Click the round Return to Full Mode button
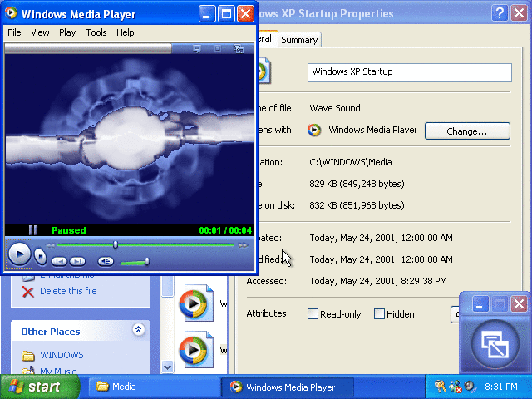Image resolution: width=532 pixels, height=399 pixels. 495,344
